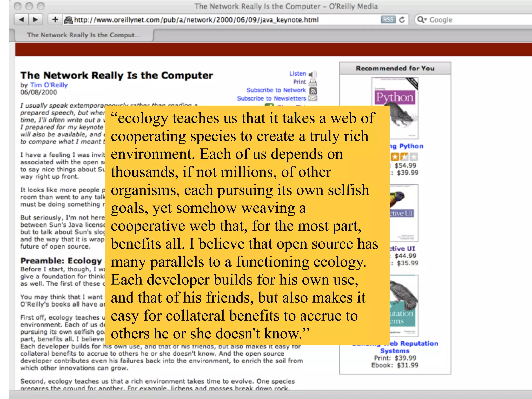Click the article title 'The Network Really Is the Computer'
Viewport: 532px width, 399px height.
tap(117, 75)
